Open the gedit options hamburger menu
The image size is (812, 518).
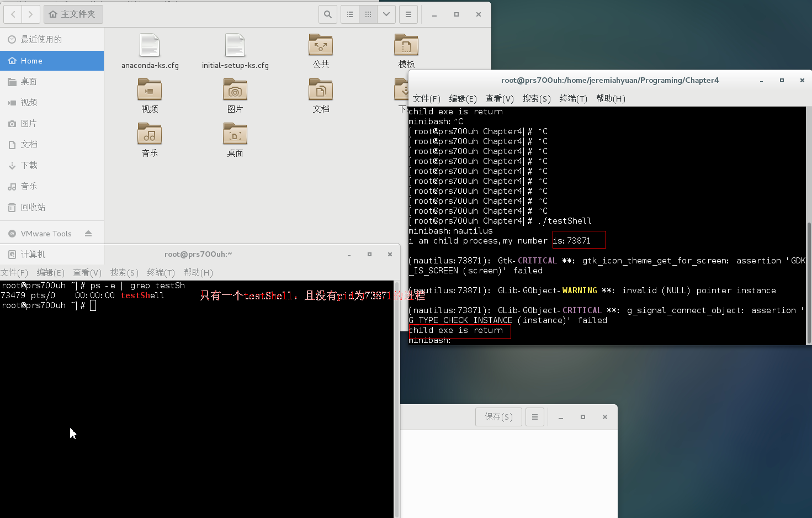(x=534, y=417)
